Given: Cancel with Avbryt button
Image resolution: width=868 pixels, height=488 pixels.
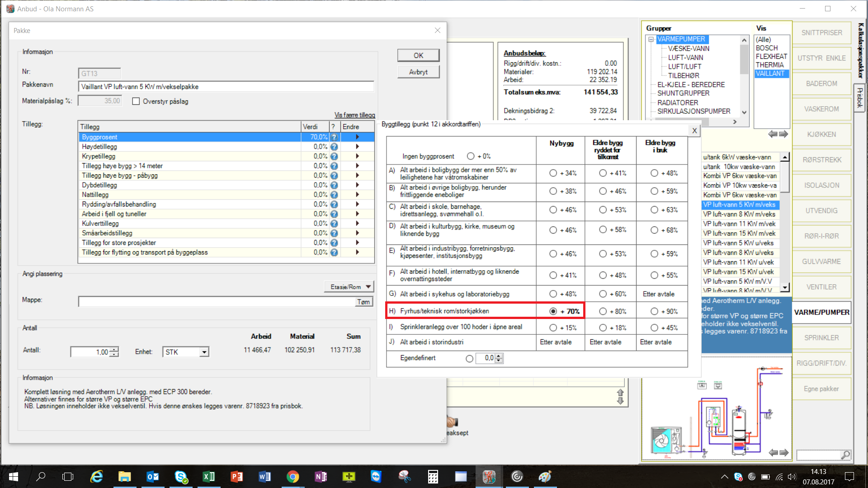Looking at the screenshot, I should pos(418,72).
